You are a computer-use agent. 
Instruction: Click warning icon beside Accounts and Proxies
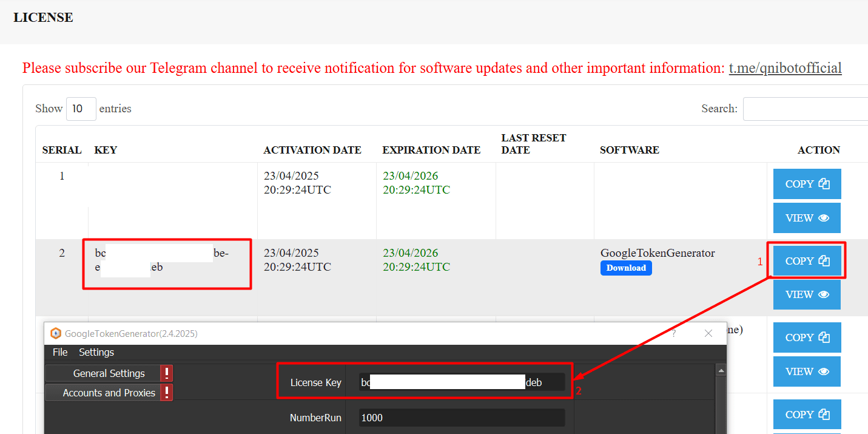pos(167,393)
